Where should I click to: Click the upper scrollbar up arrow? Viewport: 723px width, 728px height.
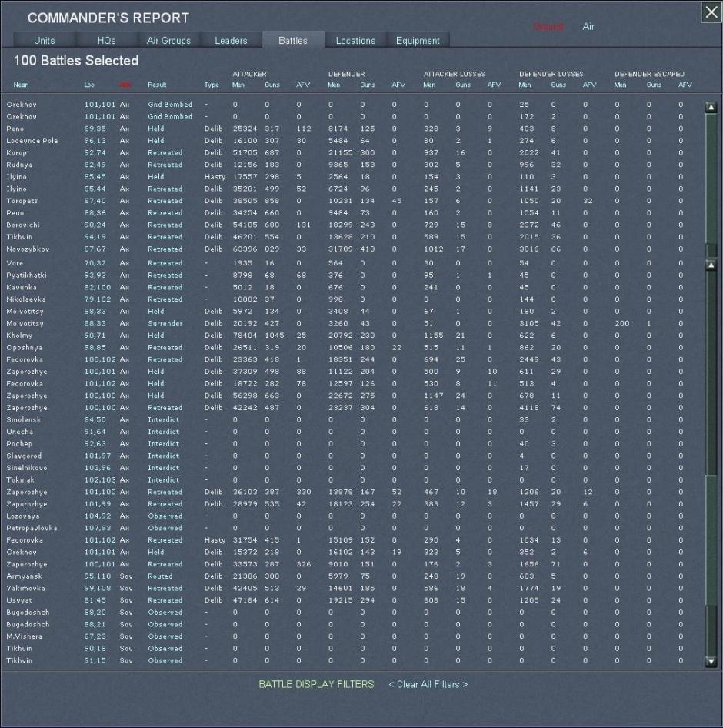[x=711, y=108]
